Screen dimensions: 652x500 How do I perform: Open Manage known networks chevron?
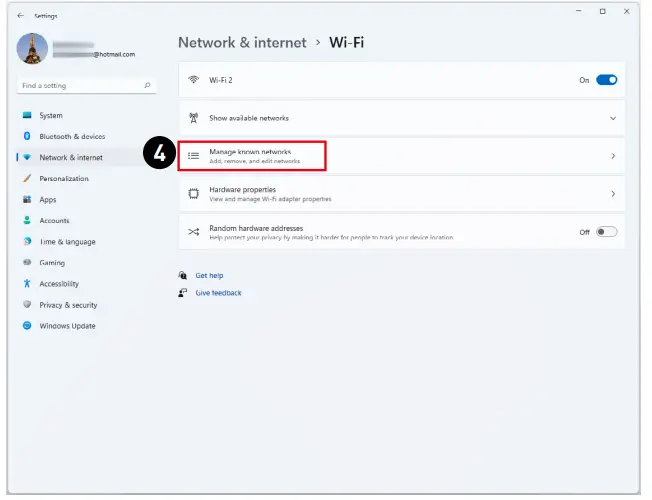pyautogui.click(x=613, y=156)
